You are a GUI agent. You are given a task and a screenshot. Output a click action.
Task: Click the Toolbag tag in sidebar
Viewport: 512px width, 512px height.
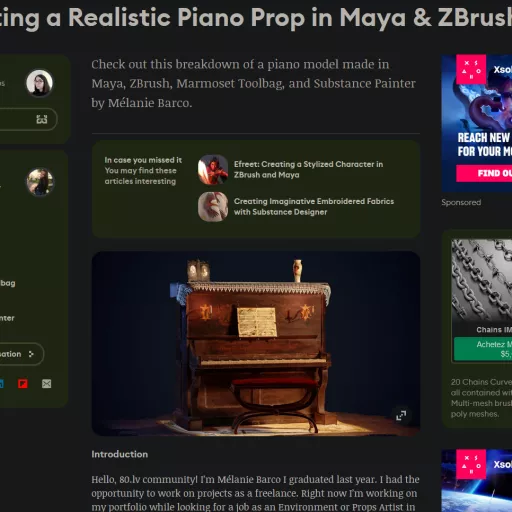point(7,283)
